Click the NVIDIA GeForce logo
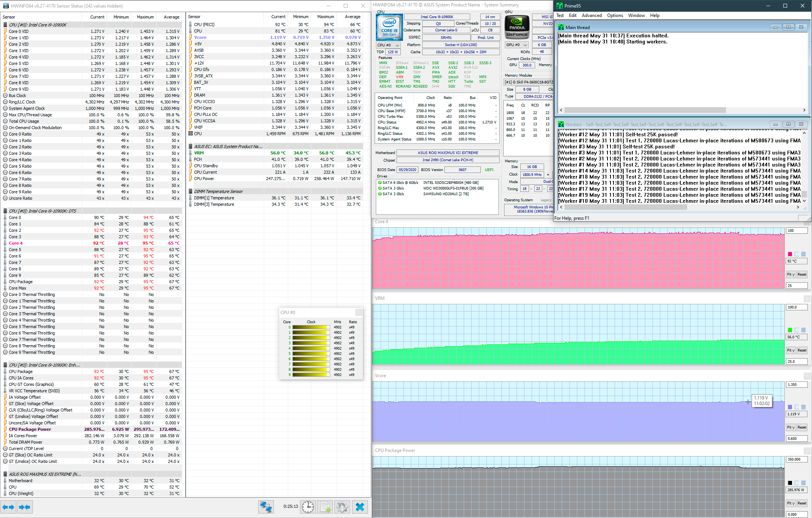 click(517, 28)
